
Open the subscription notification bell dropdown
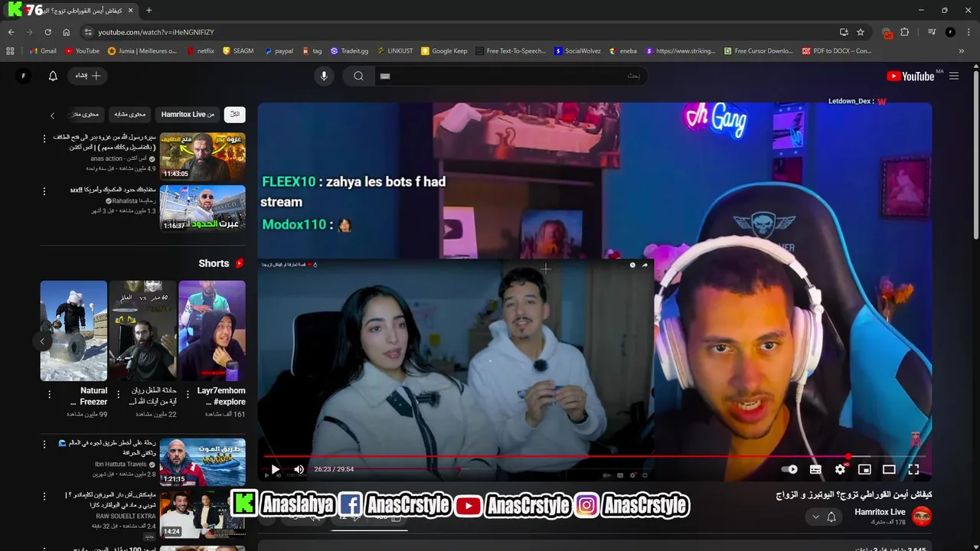824,517
